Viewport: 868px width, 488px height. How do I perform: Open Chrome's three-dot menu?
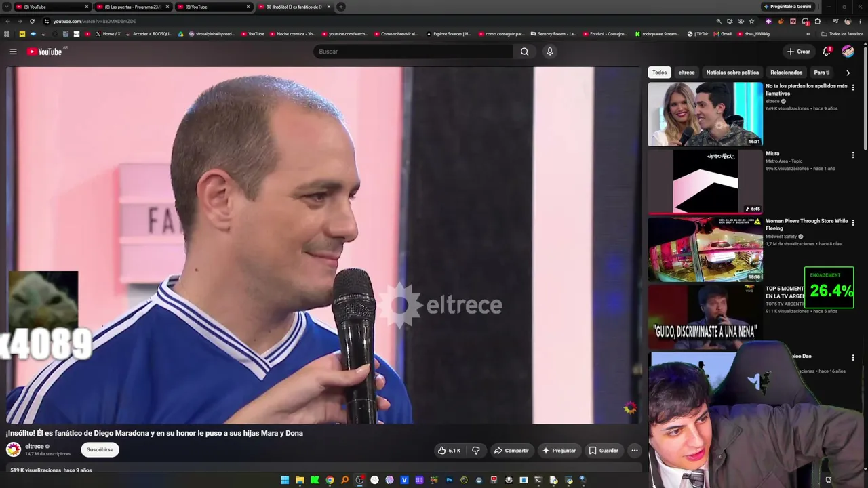[x=859, y=21]
